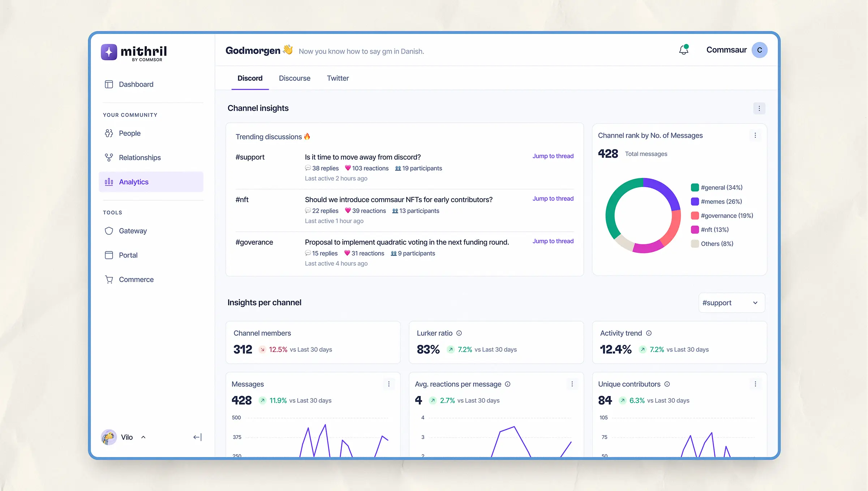This screenshot has height=491, width=868.
Task: Switch to the Discord tab
Action: coord(250,78)
